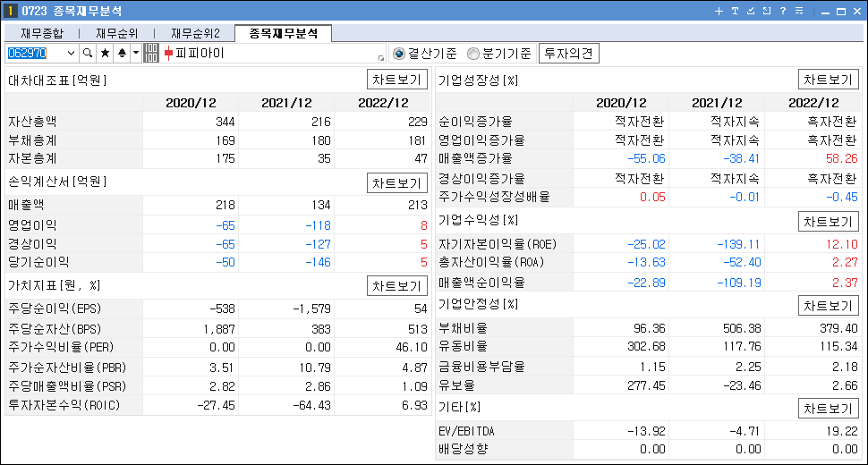
Task: Open the stock code dropdown arrow
Action: tap(71, 53)
